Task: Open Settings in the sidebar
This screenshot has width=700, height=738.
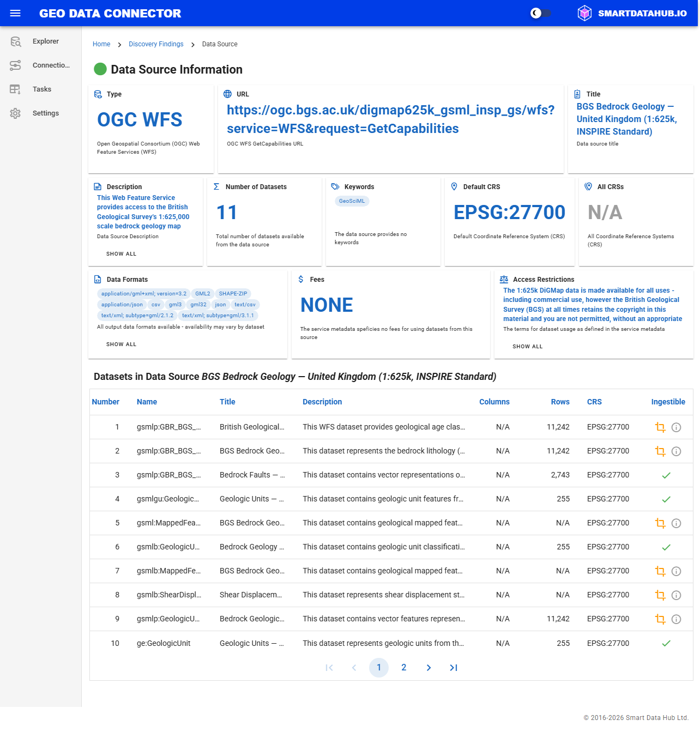Action: coord(41,113)
